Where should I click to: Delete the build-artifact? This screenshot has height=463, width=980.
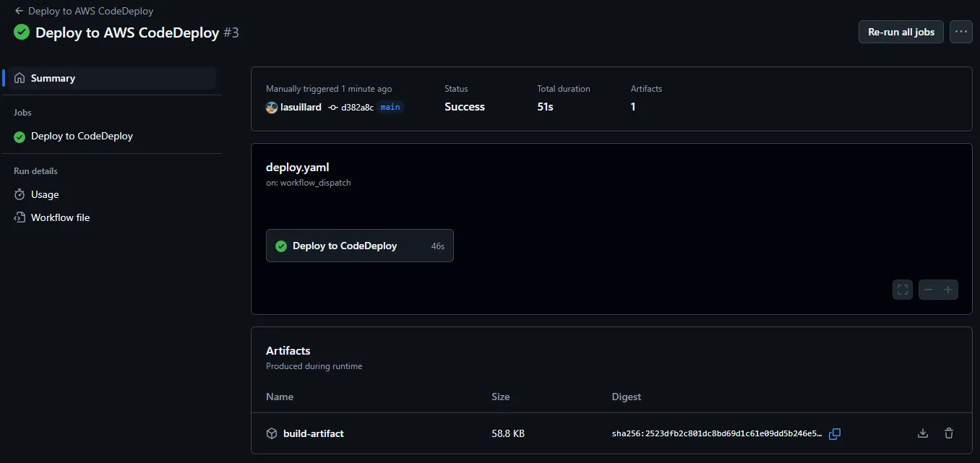coord(949,433)
